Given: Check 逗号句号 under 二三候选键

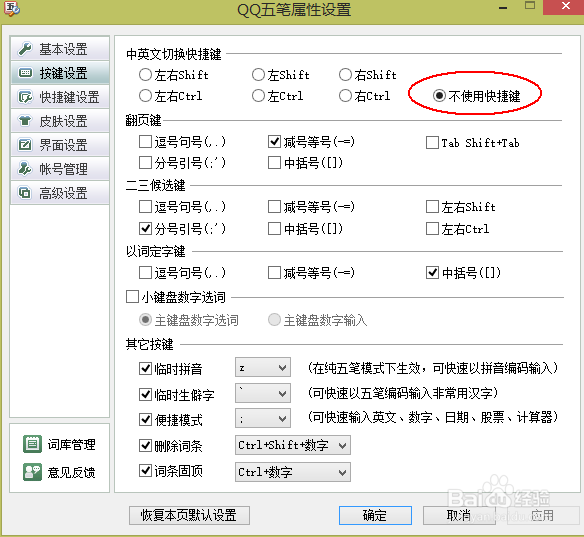Looking at the screenshot, I should (x=145, y=207).
